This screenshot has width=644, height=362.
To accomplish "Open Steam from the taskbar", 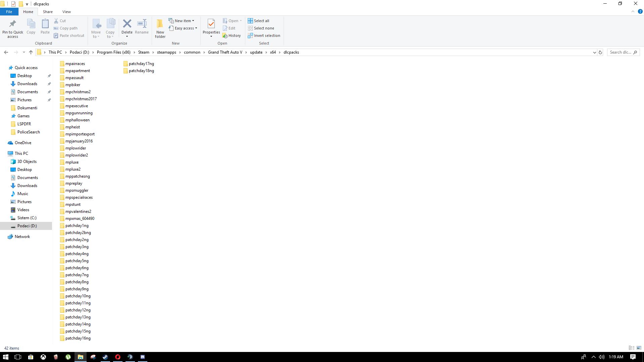I will (x=105, y=357).
